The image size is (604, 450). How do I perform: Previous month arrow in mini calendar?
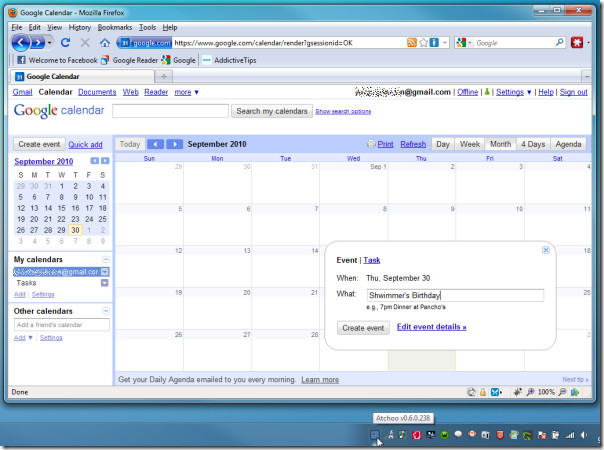(94, 161)
